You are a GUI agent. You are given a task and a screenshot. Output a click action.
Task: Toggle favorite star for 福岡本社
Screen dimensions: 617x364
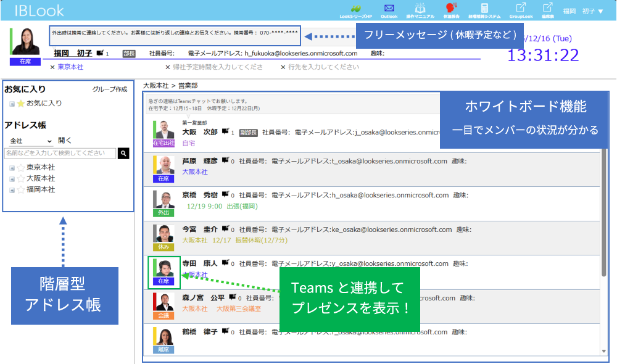click(x=20, y=190)
